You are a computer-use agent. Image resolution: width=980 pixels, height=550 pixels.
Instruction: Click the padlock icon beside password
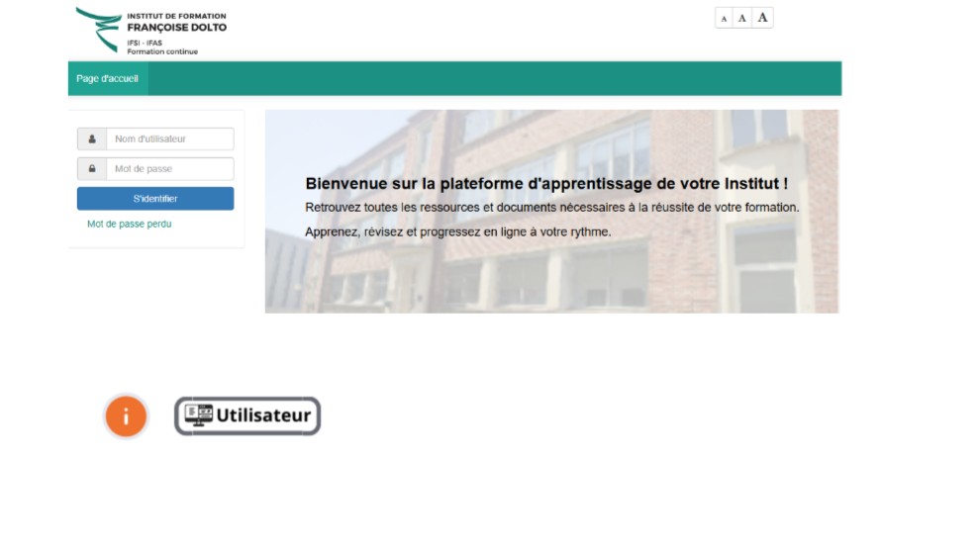pyautogui.click(x=92, y=169)
